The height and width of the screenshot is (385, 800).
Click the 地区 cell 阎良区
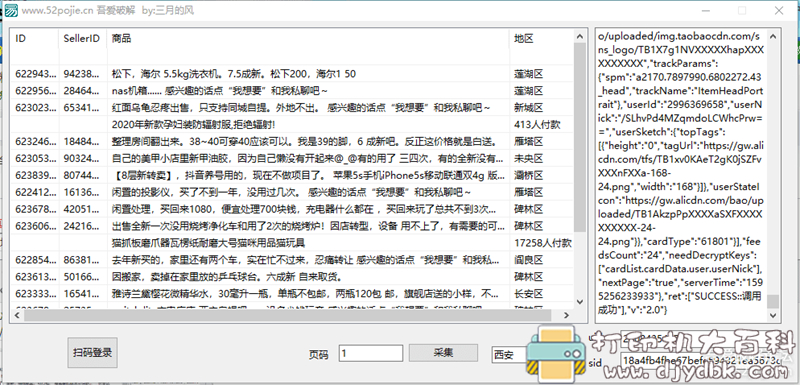pos(528,259)
